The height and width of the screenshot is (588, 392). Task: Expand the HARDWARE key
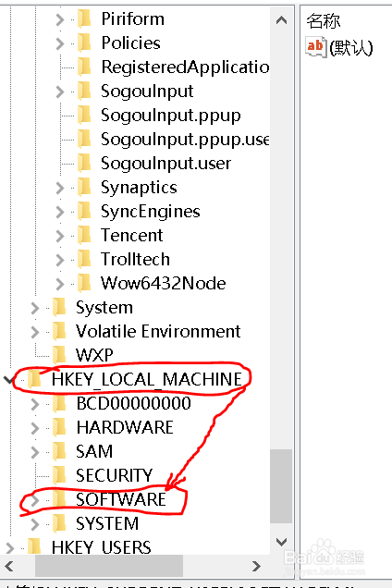pyautogui.click(x=34, y=428)
